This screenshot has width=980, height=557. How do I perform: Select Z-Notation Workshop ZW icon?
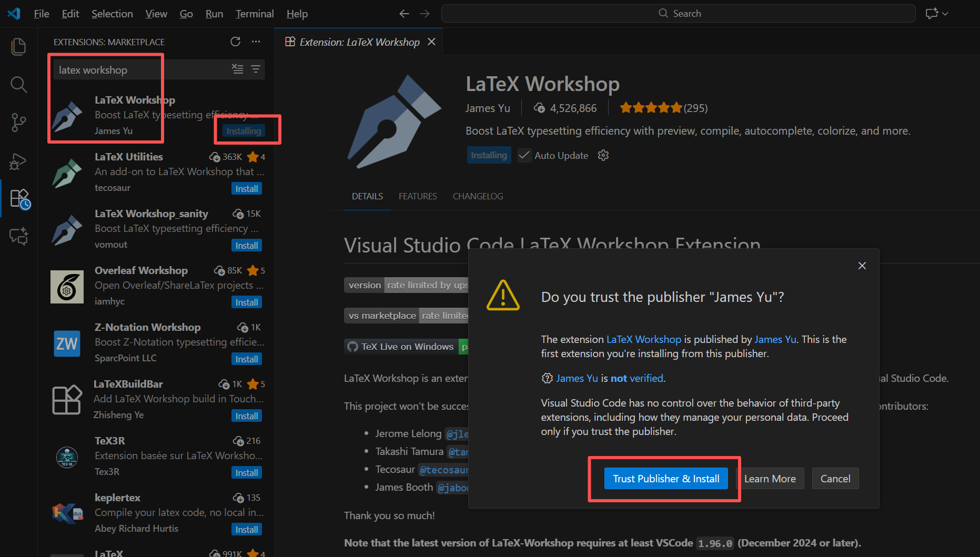point(67,343)
